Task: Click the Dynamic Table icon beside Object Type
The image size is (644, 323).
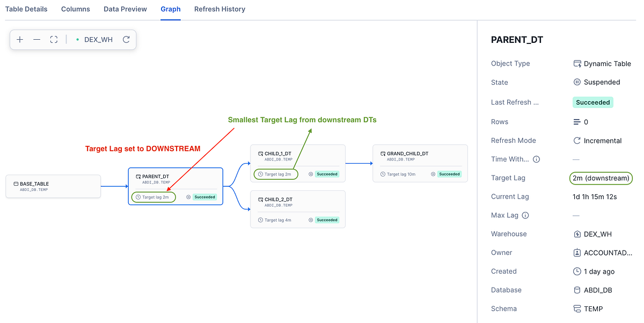Action: (577, 63)
